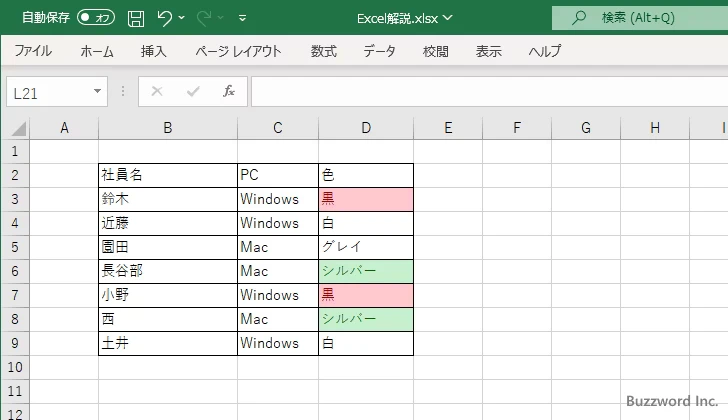Select column A header
The height and width of the screenshot is (420, 728).
(64, 128)
